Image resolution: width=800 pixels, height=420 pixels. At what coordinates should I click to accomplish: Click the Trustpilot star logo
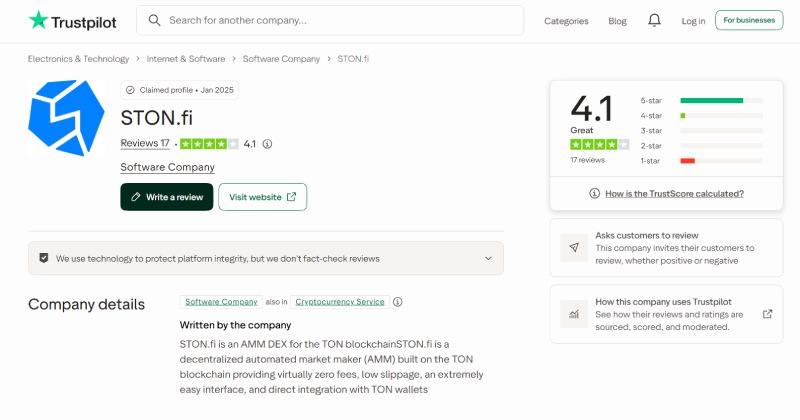[x=38, y=20]
